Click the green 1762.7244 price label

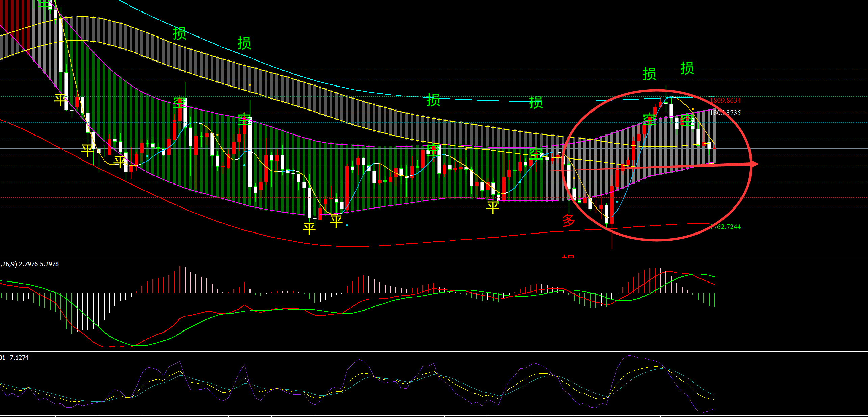(x=725, y=227)
